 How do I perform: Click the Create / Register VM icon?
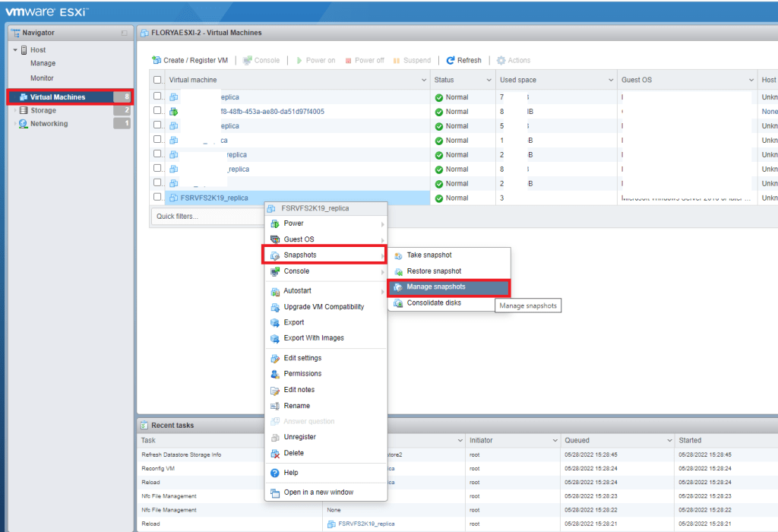[157, 61]
